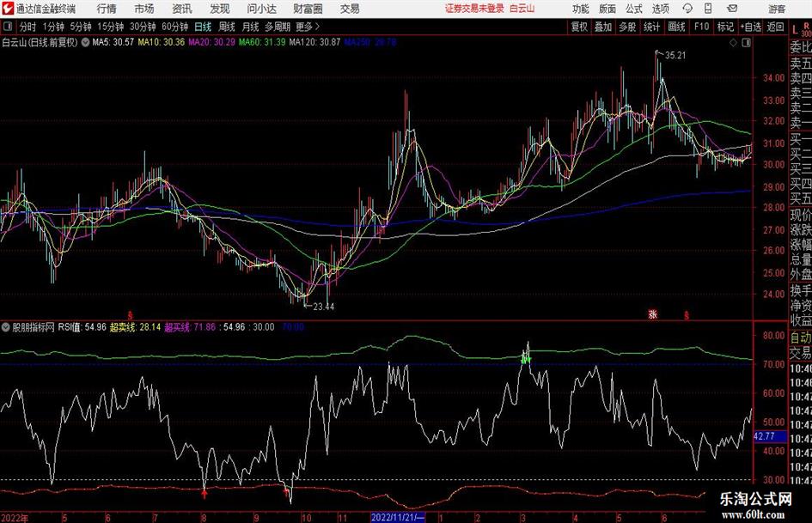Click the red 涨 marker below chart
This screenshot has height=523, width=812.
[652, 314]
